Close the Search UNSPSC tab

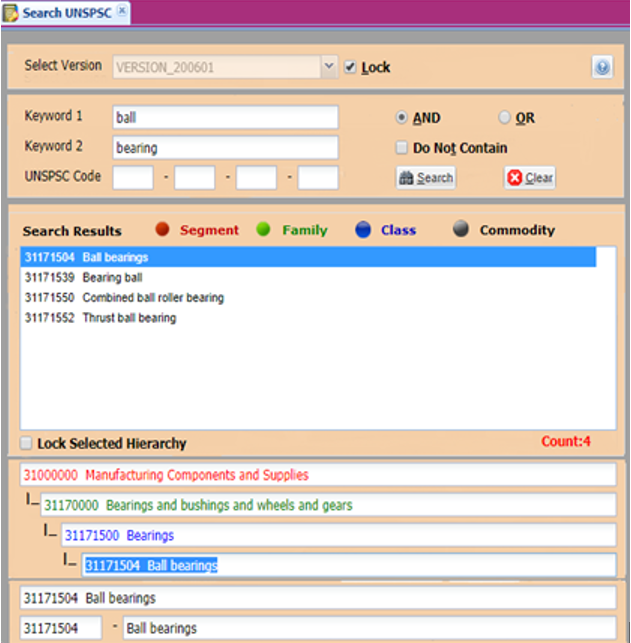122,12
